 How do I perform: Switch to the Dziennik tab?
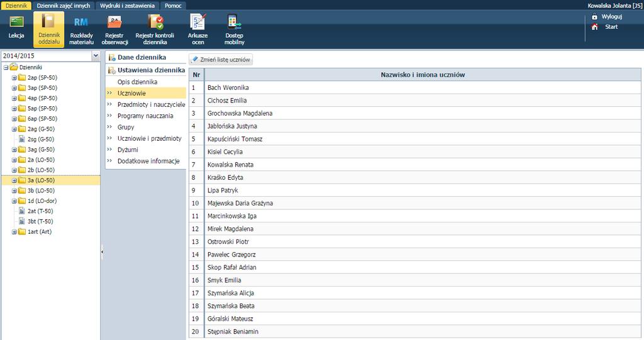click(16, 6)
